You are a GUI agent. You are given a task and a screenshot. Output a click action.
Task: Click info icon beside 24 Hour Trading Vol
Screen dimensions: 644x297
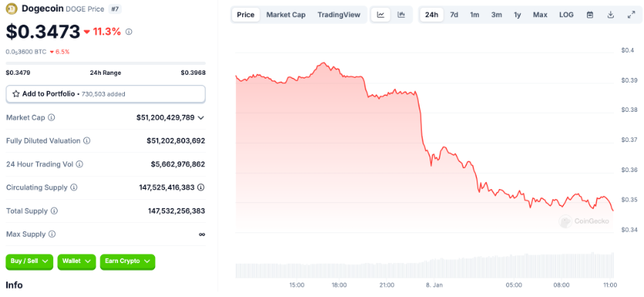tap(79, 164)
